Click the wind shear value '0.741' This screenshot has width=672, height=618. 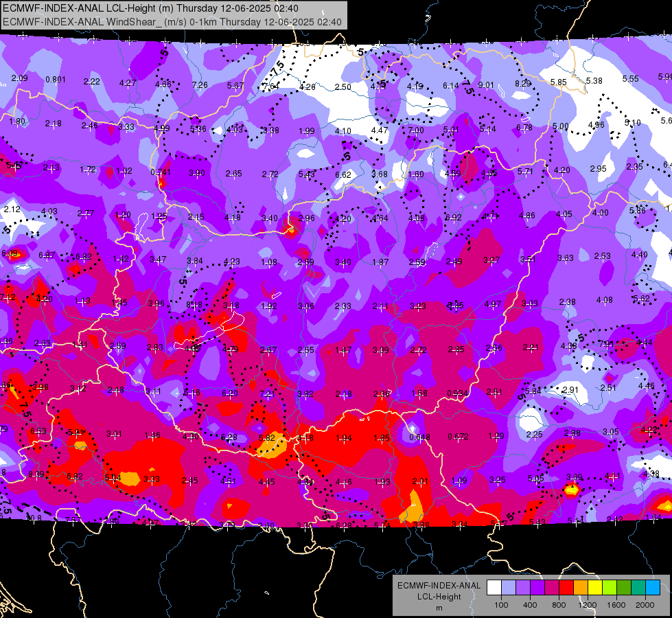[161, 172]
